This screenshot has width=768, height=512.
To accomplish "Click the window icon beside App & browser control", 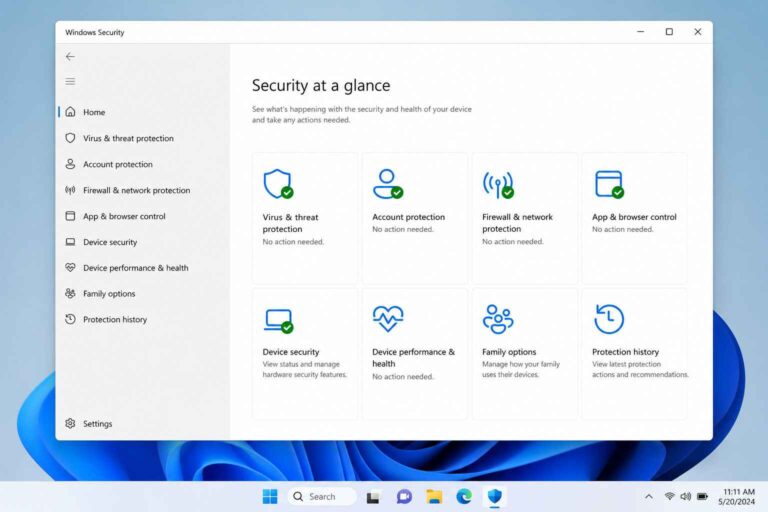I will 71,216.
